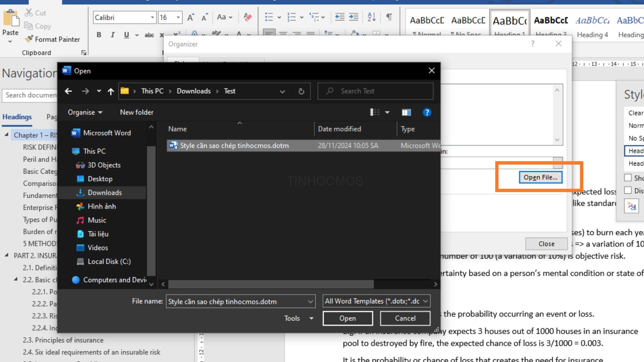Clear all formatting eraser icon
Viewport: 644px width, 362px height.
248,17
